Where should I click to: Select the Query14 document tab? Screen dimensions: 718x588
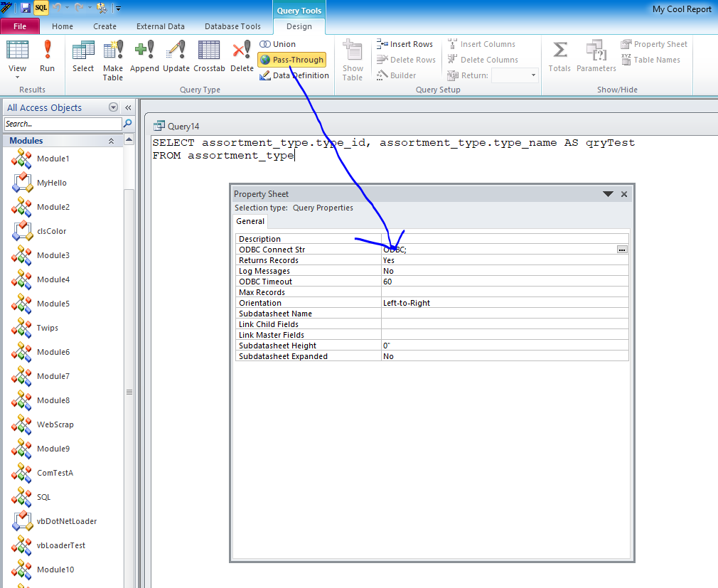pyautogui.click(x=177, y=126)
